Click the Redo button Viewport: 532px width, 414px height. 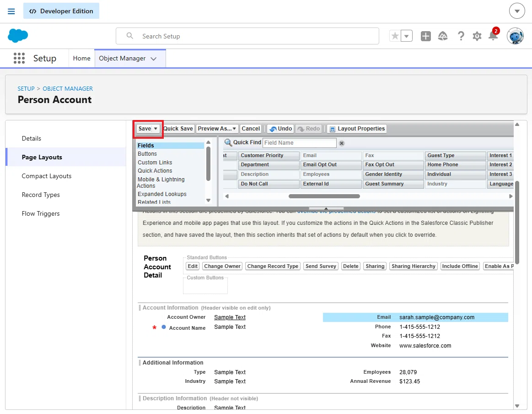pos(309,129)
